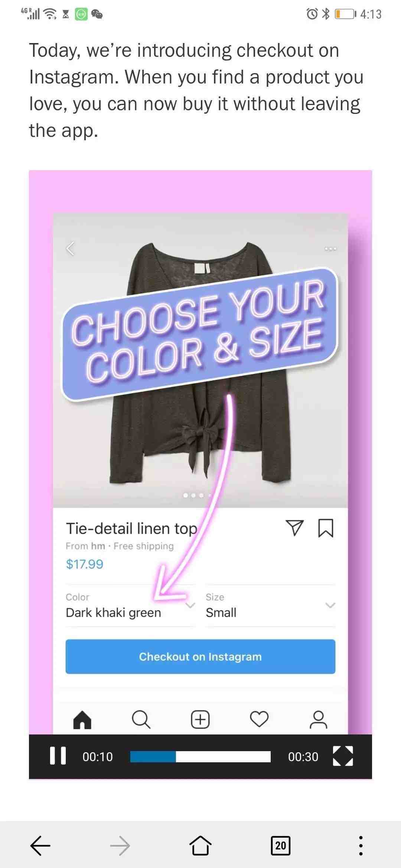Share product via paper plane icon
Viewport: 401px width, 868px height.
[295, 527]
